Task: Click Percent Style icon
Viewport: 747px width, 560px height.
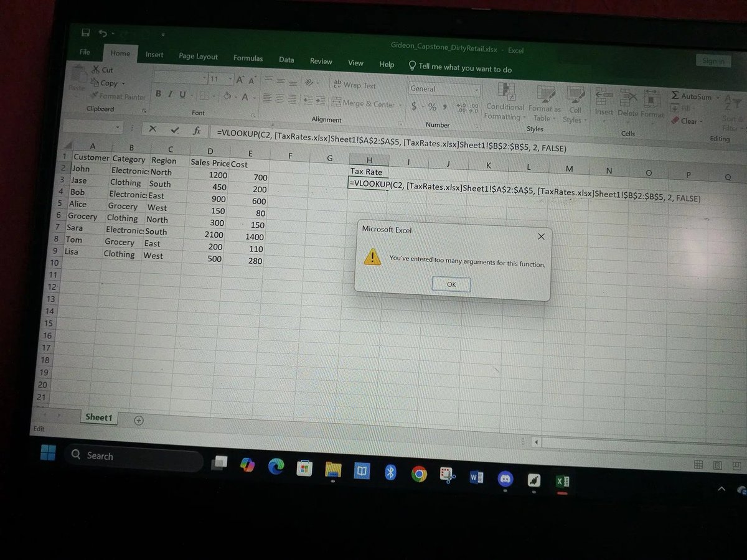Action: (x=432, y=108)
